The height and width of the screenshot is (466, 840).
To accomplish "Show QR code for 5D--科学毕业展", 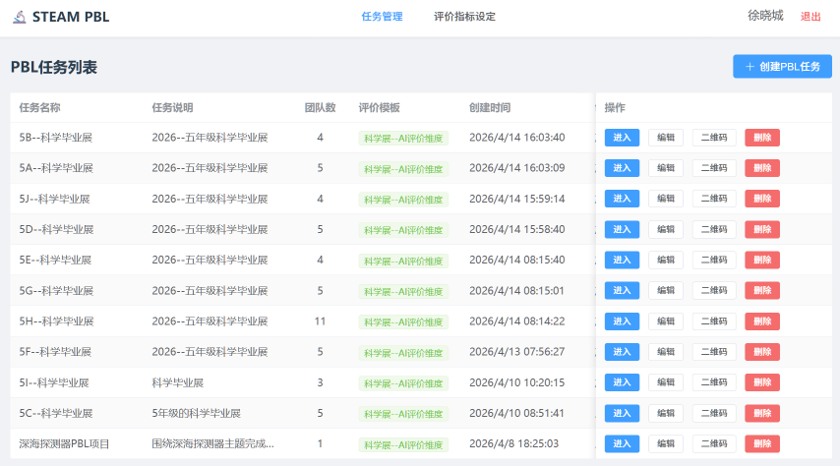I will pyautogui.click(x=714, y=229).
